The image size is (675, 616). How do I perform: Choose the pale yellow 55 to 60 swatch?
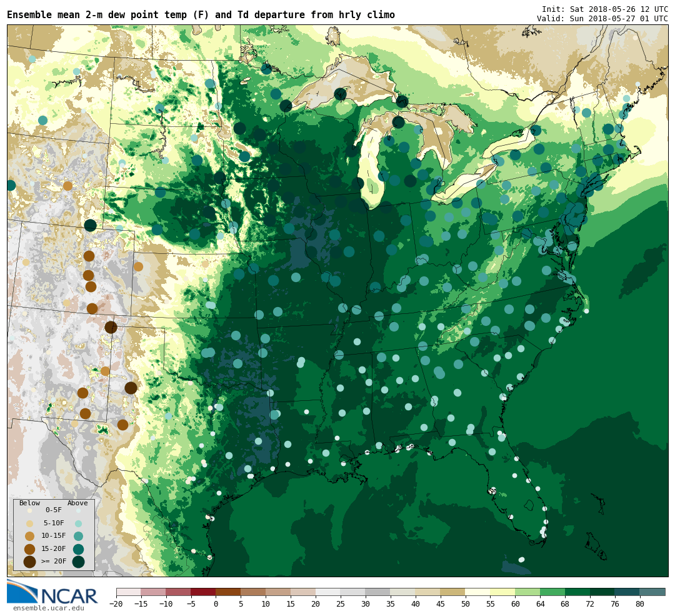point(502,592)
